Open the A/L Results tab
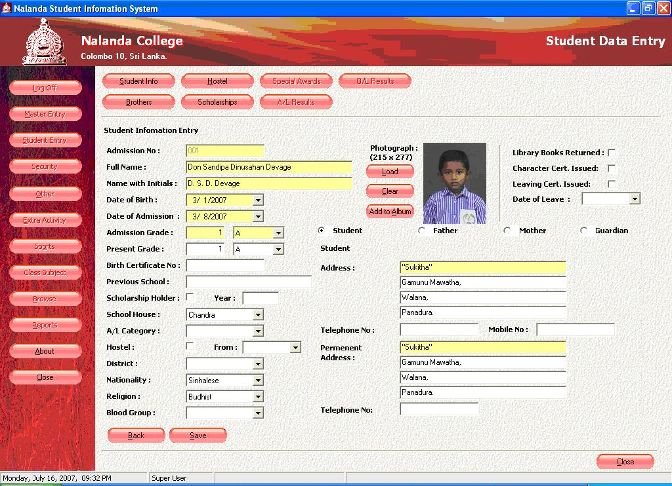The image size is (672, 486). point(296,102)
